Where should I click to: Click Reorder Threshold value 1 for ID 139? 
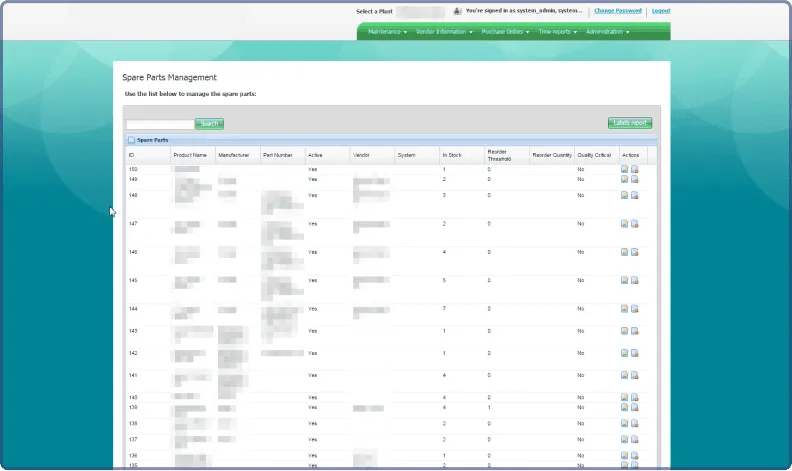tap(489, 407)
